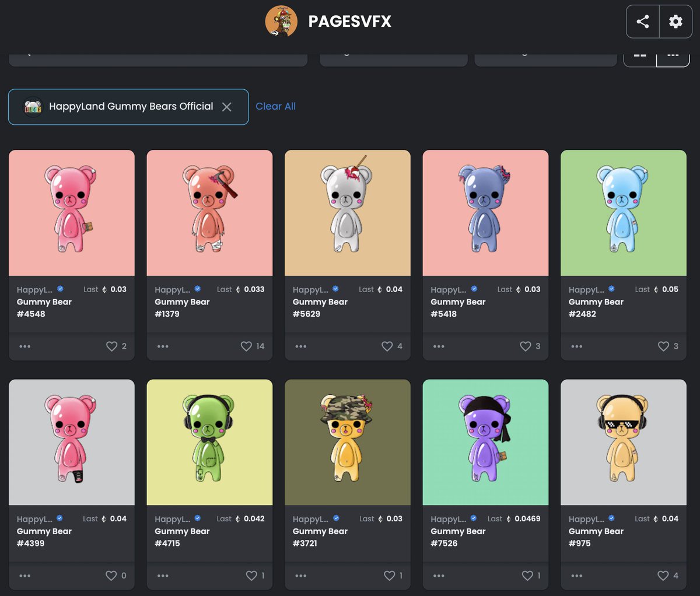Click HappyL... collection link on #4399 card

(34, 519)
